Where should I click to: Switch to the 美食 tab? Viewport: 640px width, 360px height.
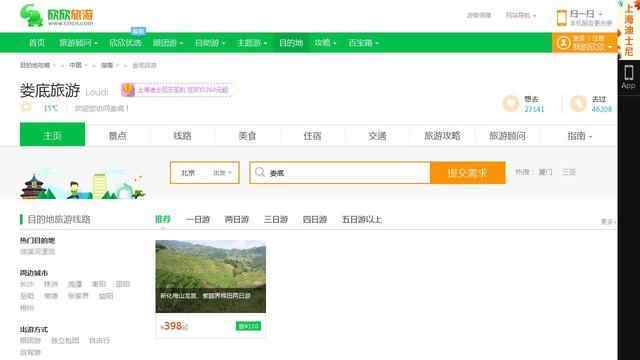coord(247,136)
